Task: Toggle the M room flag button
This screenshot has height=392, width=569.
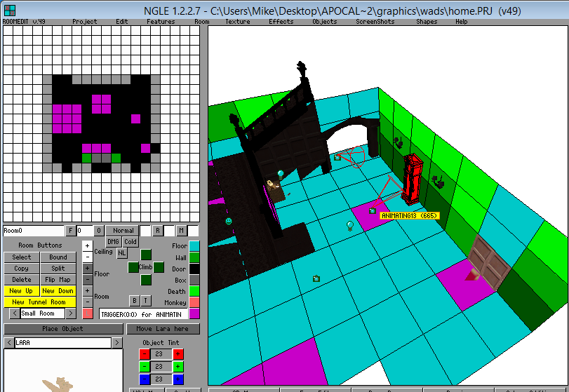Action: 182,231
